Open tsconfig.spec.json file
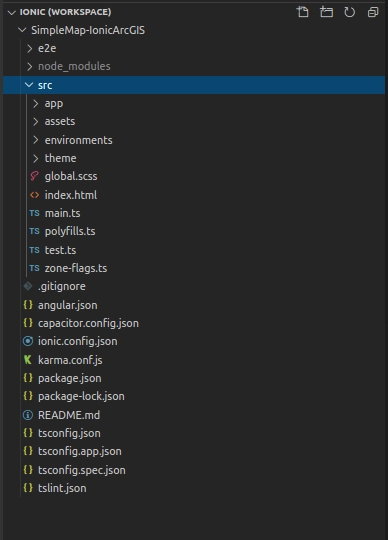 click(82, 470)
